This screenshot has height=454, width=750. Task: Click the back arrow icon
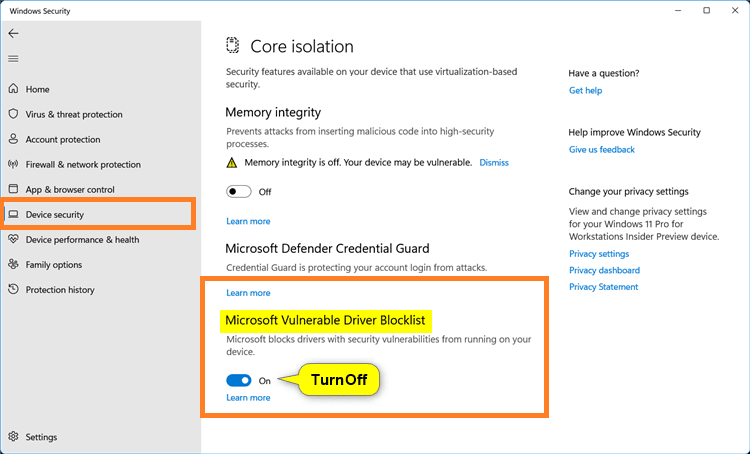coord(14,33)
